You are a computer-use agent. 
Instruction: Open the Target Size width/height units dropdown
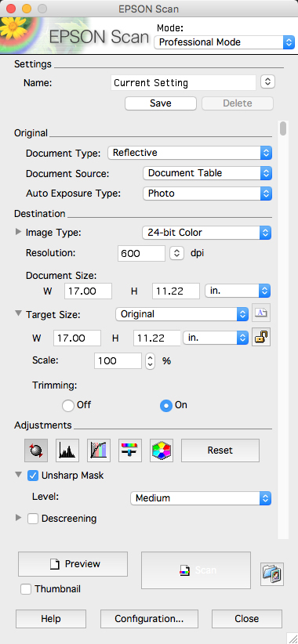click(x=216, y=338)
